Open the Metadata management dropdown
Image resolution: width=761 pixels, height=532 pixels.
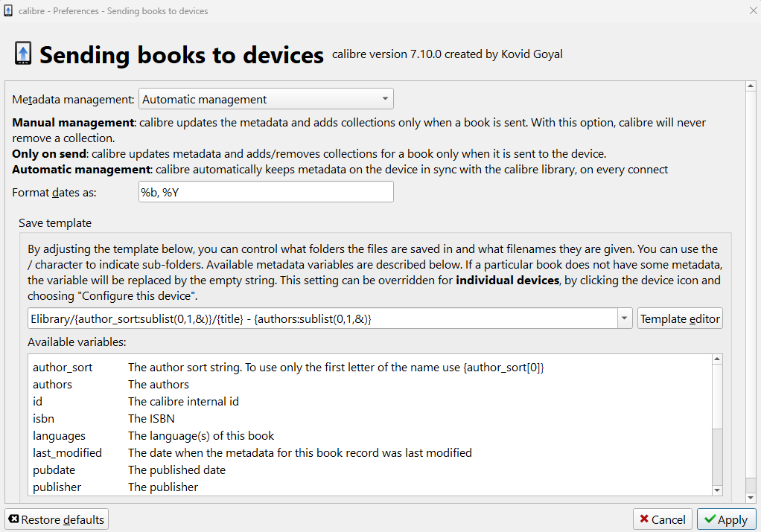point(266,99)
